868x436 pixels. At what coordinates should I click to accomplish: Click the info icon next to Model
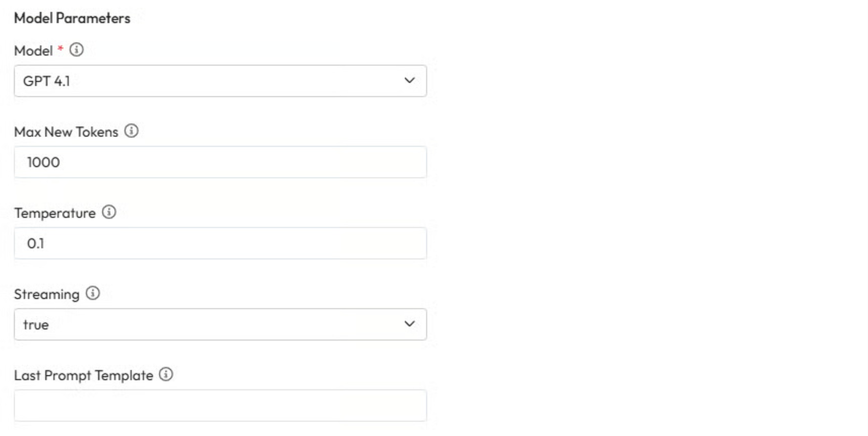77,50
